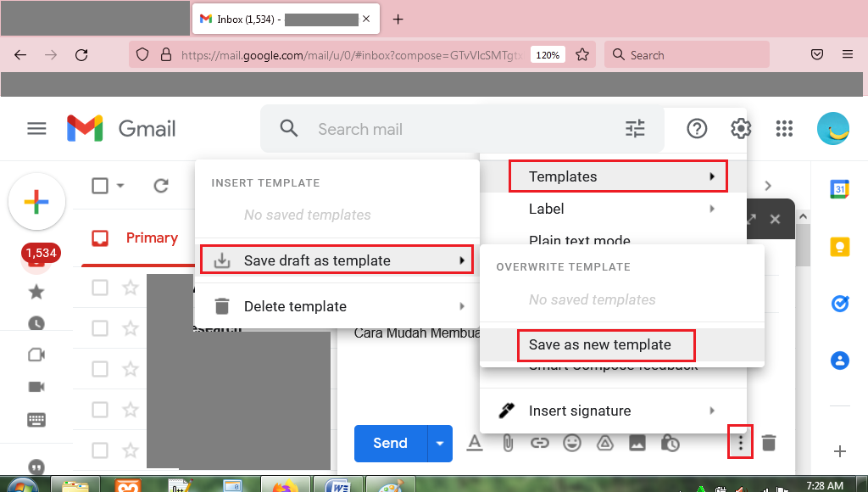Open Google Calendar from the right sidebar
The image size is (868, 492).
[839, 191]
